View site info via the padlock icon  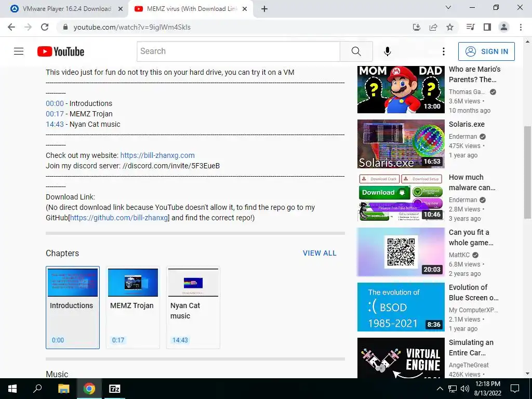[65, 27]
